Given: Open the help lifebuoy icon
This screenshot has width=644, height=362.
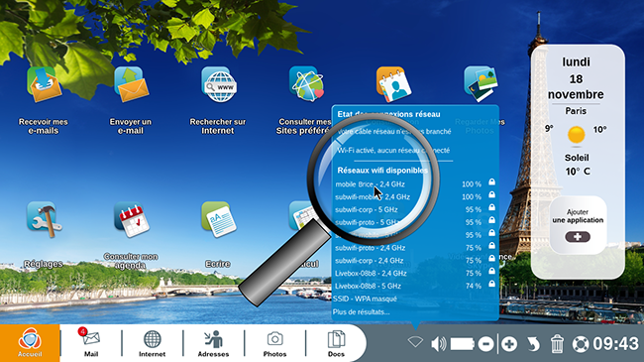Looking at the screenshot, I should point(581,344).
